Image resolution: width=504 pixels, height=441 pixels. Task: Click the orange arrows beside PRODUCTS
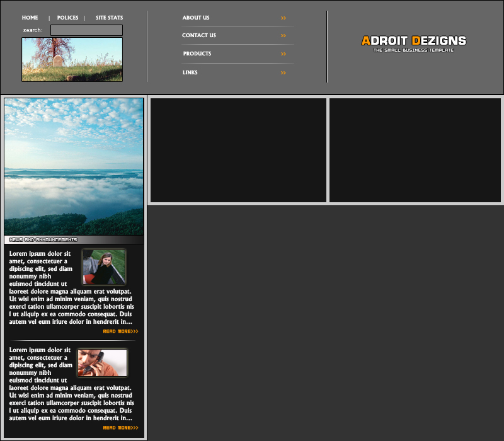coord(283,54)
